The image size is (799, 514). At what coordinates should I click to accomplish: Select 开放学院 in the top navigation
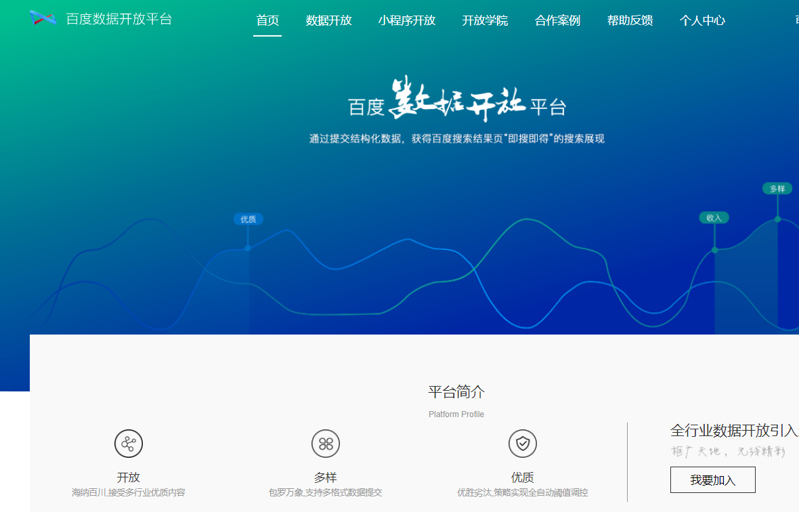pyautogui.click(x=485, y=20)
